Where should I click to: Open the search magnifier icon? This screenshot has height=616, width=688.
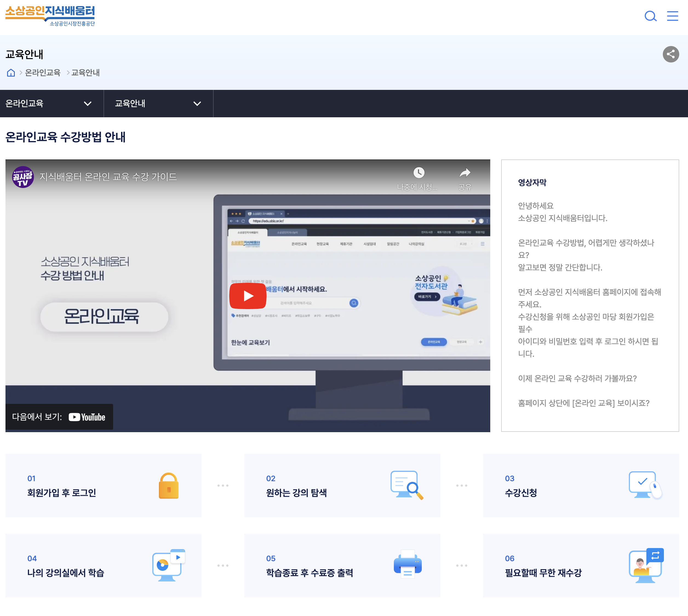coord(650,16)
